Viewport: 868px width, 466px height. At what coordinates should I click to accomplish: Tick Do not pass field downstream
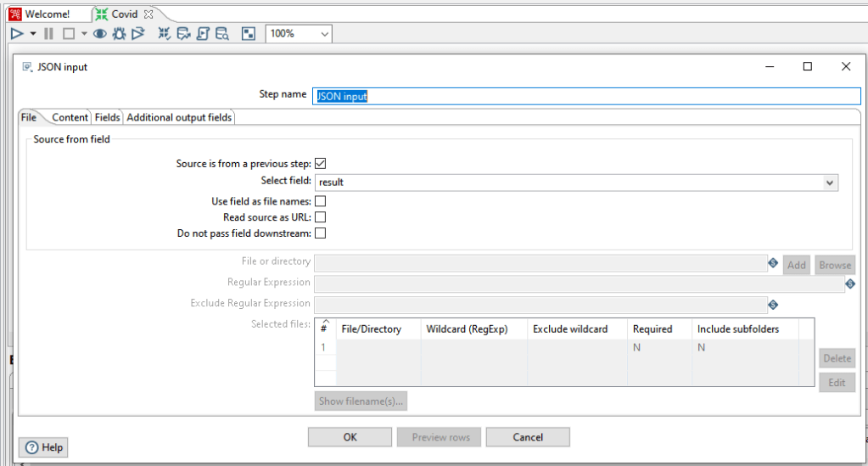[x=321, y=233]
